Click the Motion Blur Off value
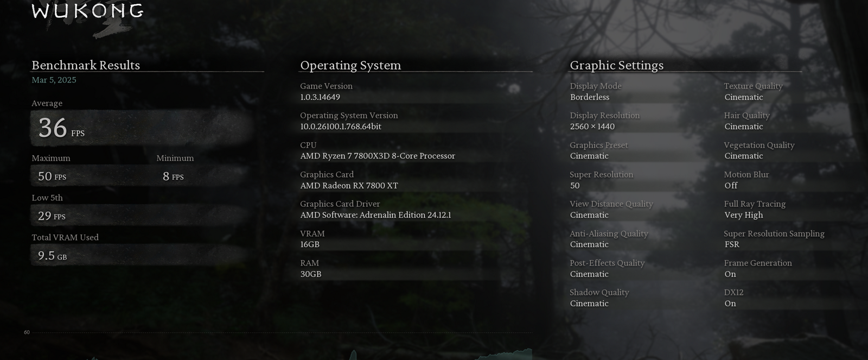Screen dimensions: 868x360 point(731,186)
